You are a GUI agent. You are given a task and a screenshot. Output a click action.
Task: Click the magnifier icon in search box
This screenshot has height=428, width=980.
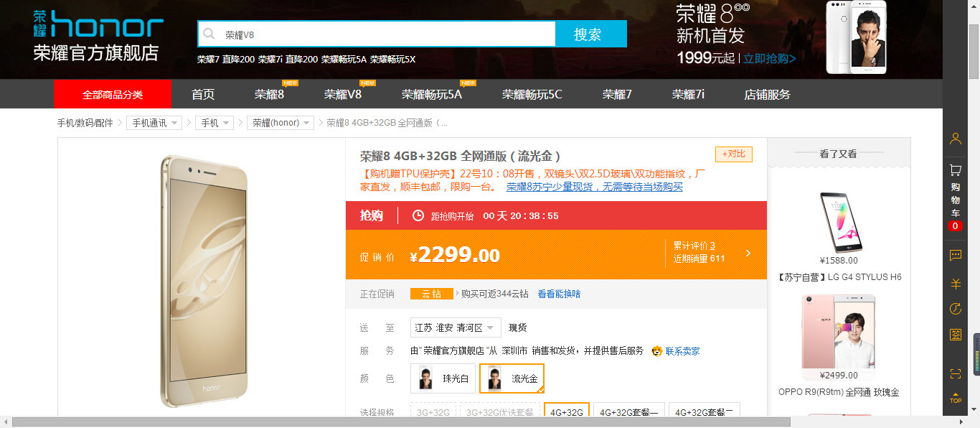point(209,34)
